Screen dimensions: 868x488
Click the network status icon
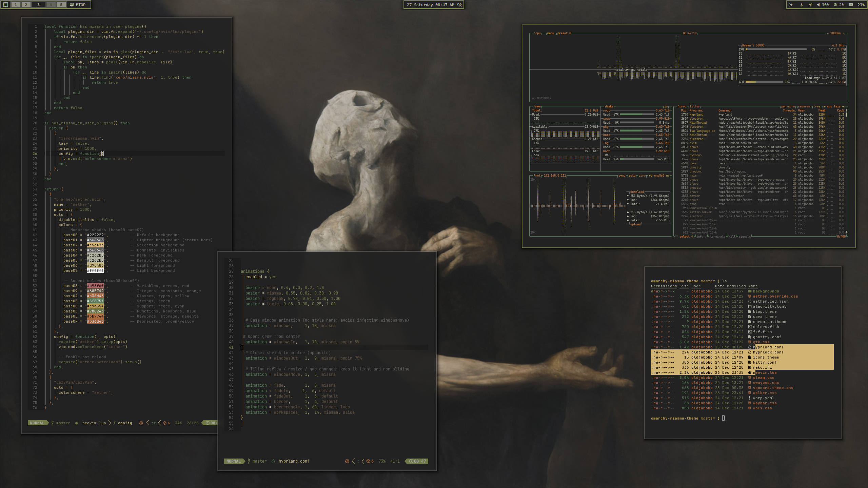(x=810, y=5)
